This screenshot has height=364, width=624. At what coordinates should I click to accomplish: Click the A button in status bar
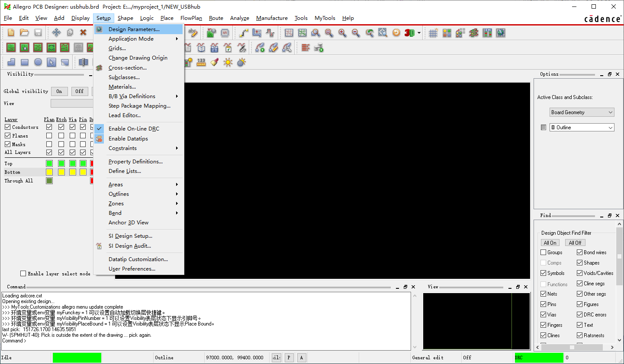[x=302, y=358]
